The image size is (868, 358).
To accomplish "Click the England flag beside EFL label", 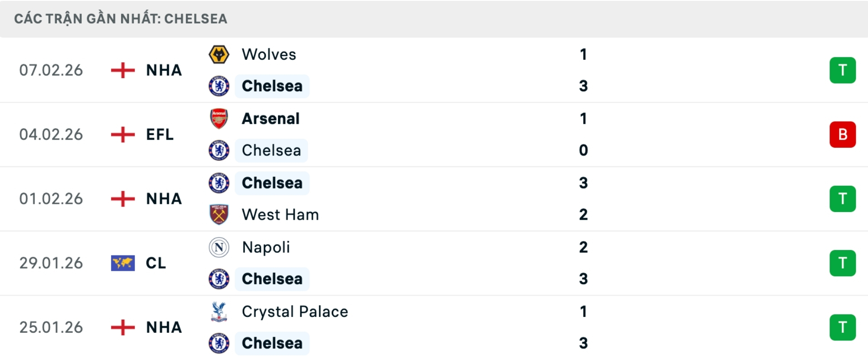I will tap(122, 134).
